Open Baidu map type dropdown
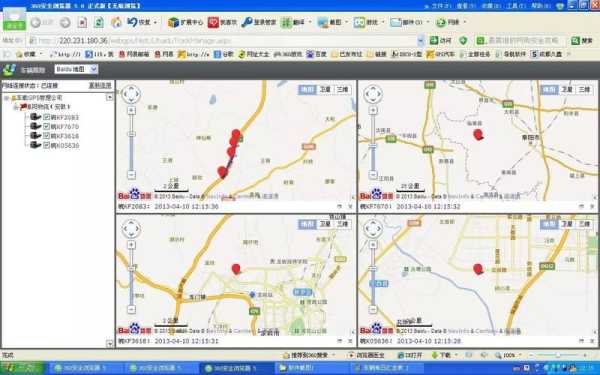600x375 pixels. click(76, 69)
